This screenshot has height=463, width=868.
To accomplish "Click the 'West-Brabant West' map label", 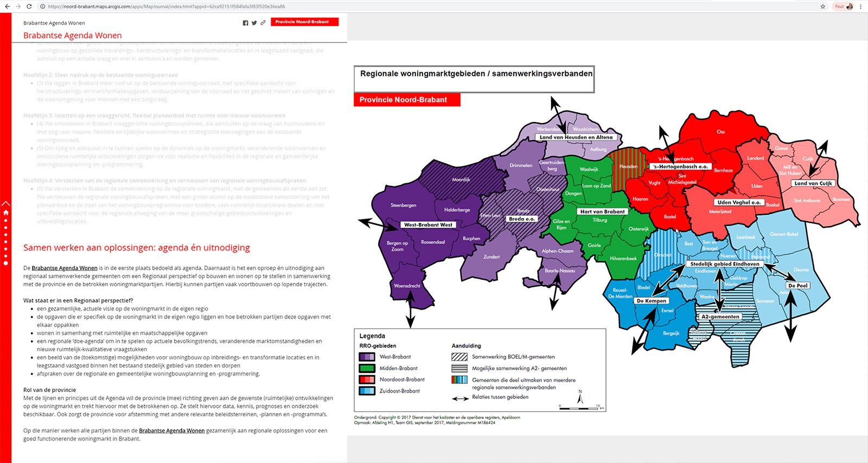I will click(x=428, y=224).
